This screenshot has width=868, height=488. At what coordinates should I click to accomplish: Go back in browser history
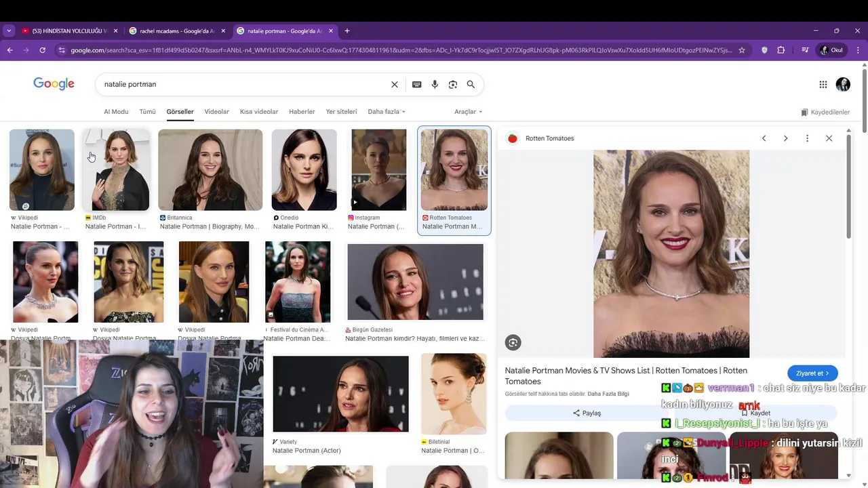click(9, 50)
